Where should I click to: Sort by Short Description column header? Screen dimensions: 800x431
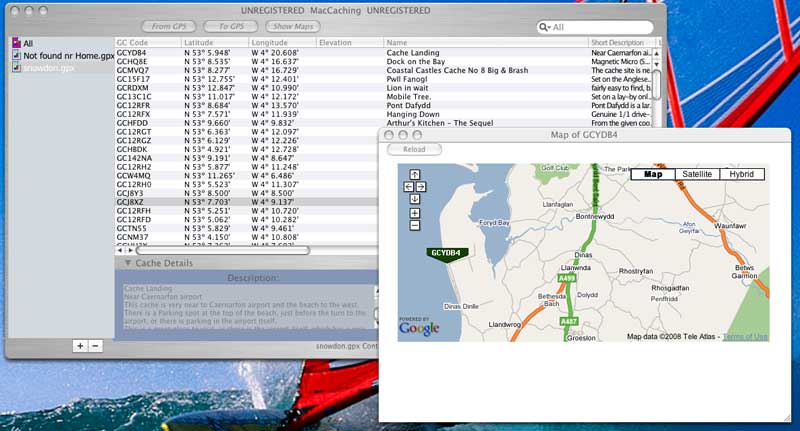coord(622,43)
